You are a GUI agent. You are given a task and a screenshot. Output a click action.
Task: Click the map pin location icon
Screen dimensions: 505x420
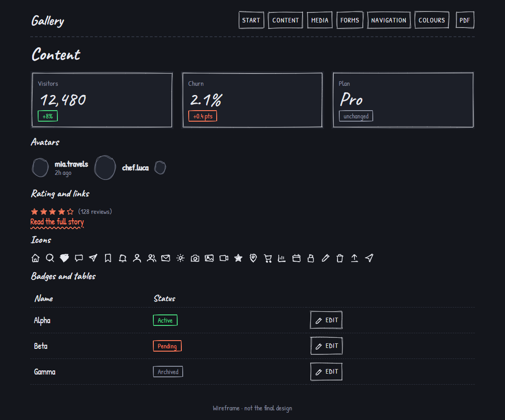(253, 258)
